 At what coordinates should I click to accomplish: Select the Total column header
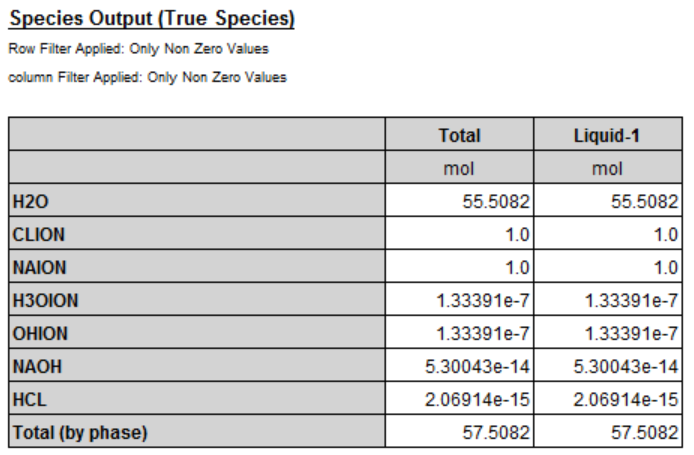[459, 135]
